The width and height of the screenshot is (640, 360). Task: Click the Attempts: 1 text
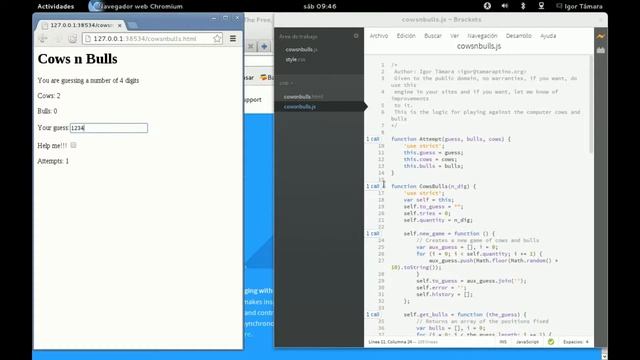click(53, 161)
